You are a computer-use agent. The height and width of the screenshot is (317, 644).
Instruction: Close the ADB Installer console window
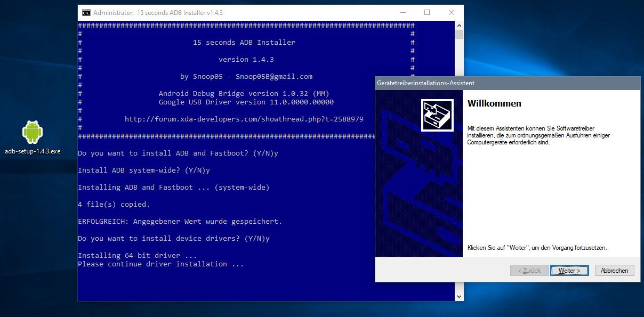[451, 12]
